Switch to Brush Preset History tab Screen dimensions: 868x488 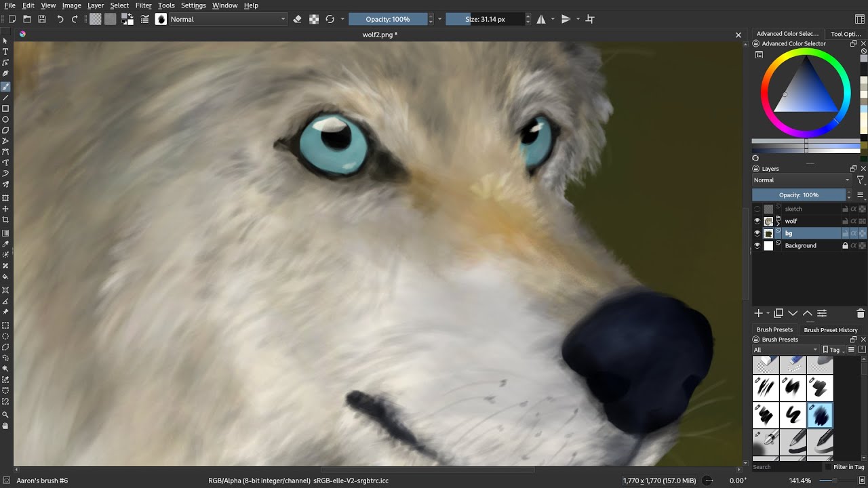(x=831, y=330)
